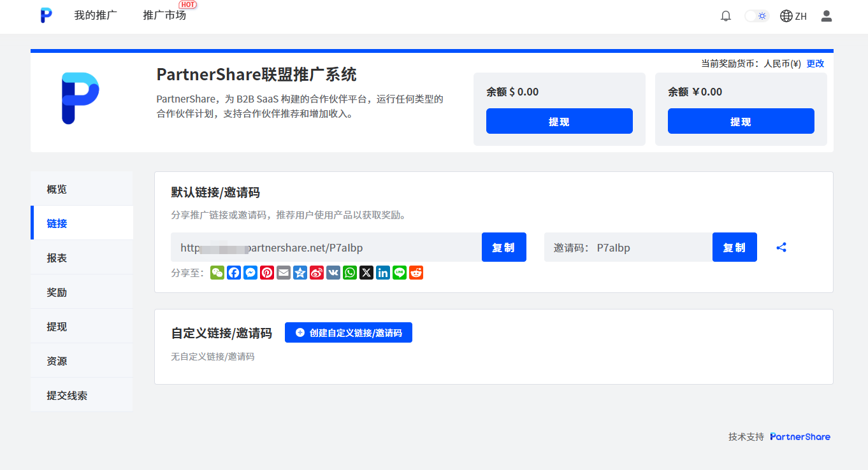Open the user account icon
868x470 pixels.
point(827,16)
